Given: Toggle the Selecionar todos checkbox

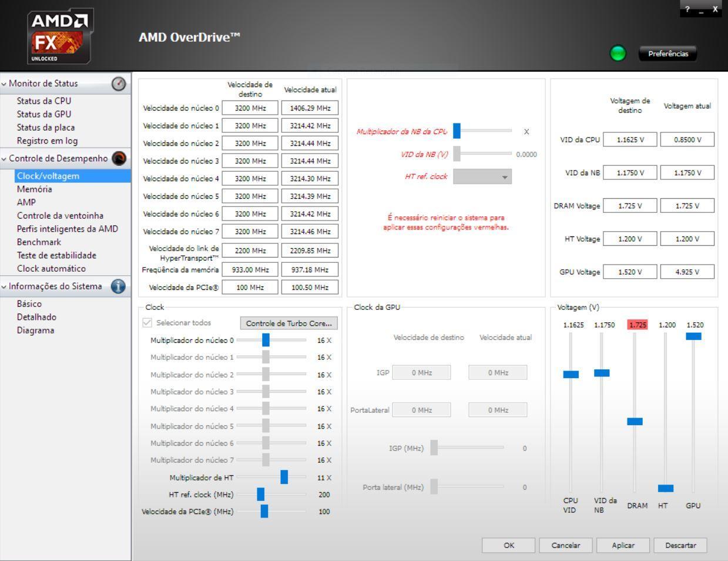Looking at the screenshot, I should point(147,323).
